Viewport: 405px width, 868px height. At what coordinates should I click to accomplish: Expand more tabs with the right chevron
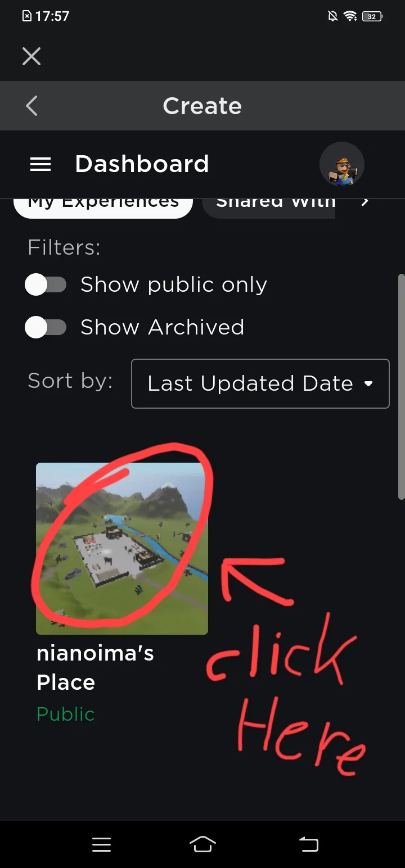[x=365, y=202]
